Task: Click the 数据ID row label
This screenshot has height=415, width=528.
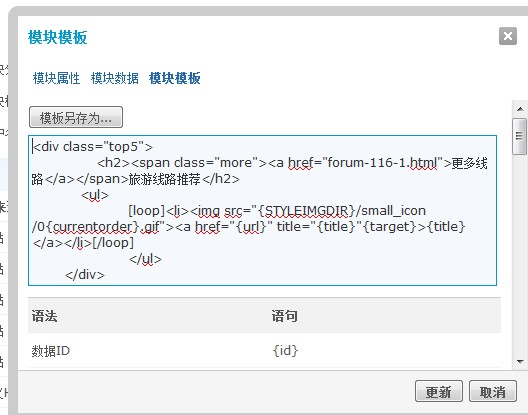Action: [x=51, y=351]
